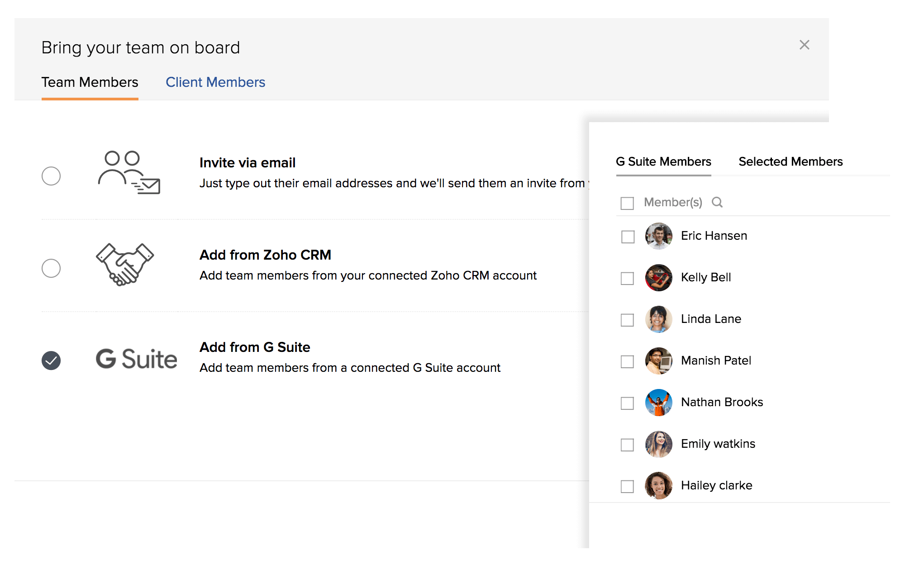Select the Add from Zoho CRM option

click(x=51, y=268)
